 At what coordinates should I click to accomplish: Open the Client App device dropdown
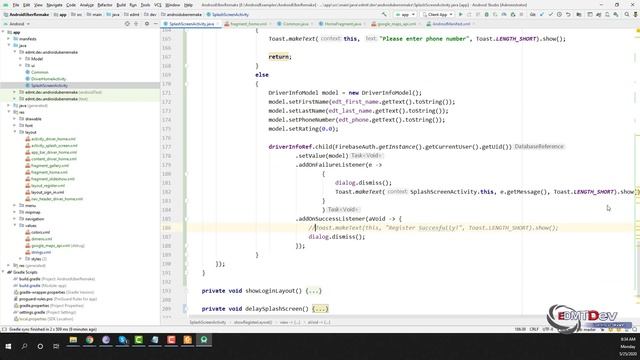tap(437, 14)
